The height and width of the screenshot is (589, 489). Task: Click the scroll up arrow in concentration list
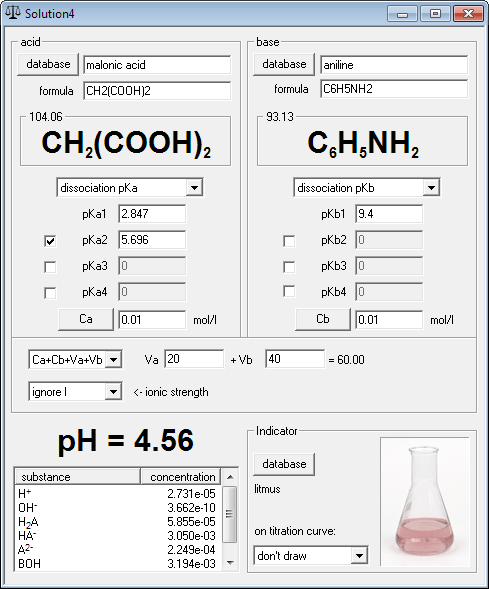[x=230, y=477]
